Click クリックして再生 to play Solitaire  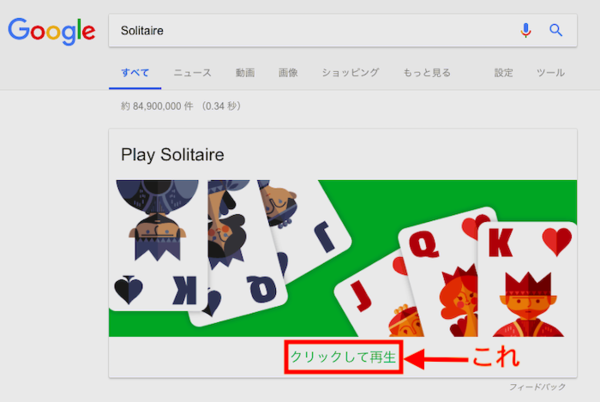tap(343, 357)
